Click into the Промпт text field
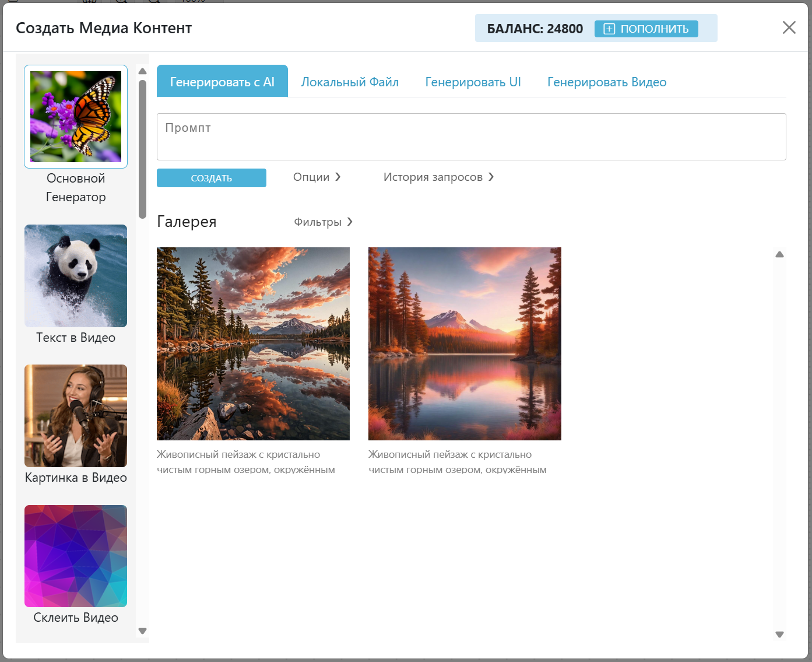 471,137
